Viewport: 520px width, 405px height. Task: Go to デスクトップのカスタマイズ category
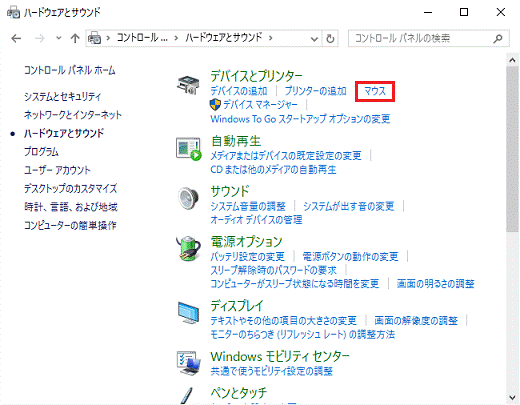point(70,188)
